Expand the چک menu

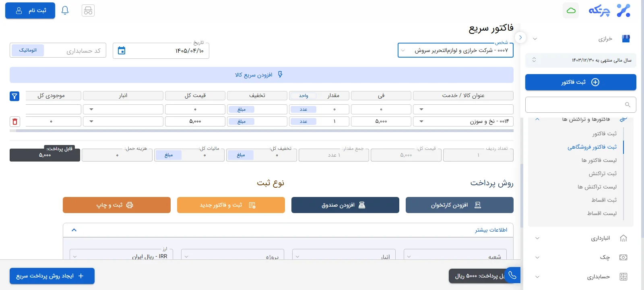pos(537,257)
